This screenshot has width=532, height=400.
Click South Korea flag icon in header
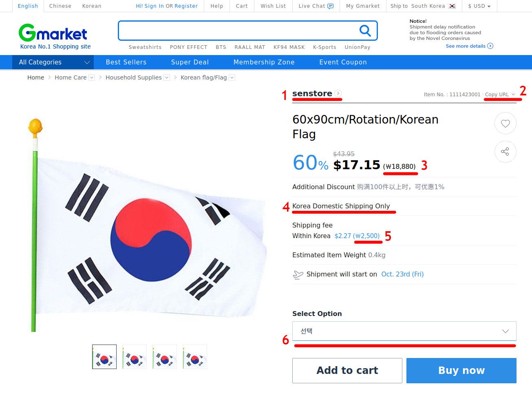(x=452, y=6)
